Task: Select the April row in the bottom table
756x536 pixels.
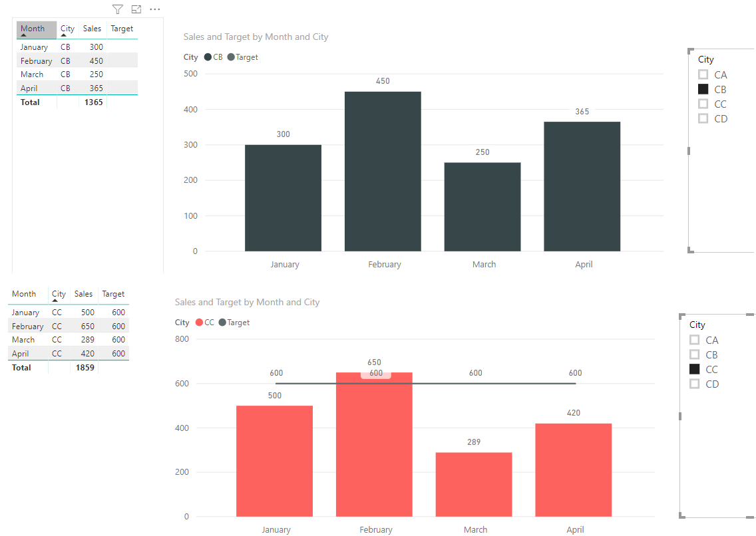Action: coord(69,354)
